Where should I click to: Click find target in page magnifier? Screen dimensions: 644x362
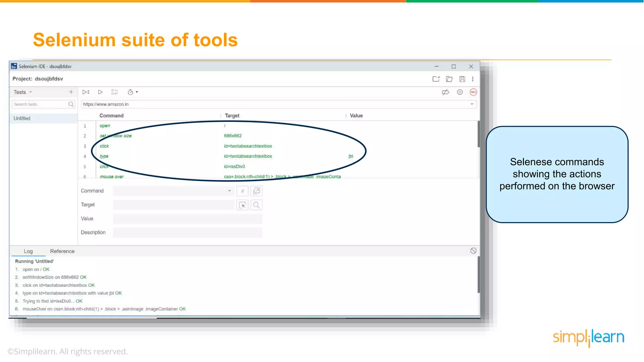click(x=257, y=205)
